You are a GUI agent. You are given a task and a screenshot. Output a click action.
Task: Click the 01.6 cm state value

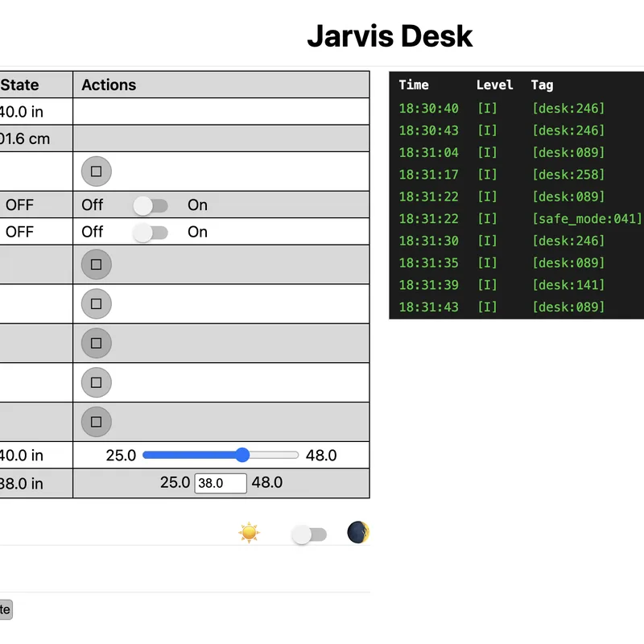click(x=24, y=138)
